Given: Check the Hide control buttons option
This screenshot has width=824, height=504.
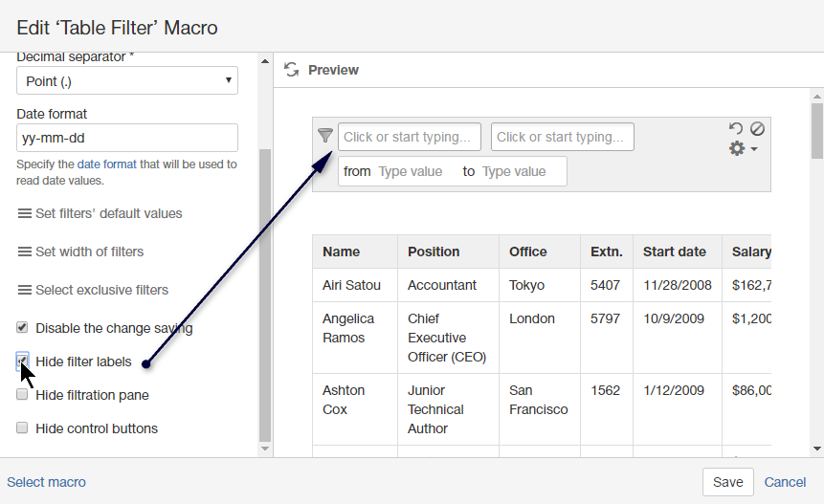Looking at the screenshot, I should [x=22, y=428].
